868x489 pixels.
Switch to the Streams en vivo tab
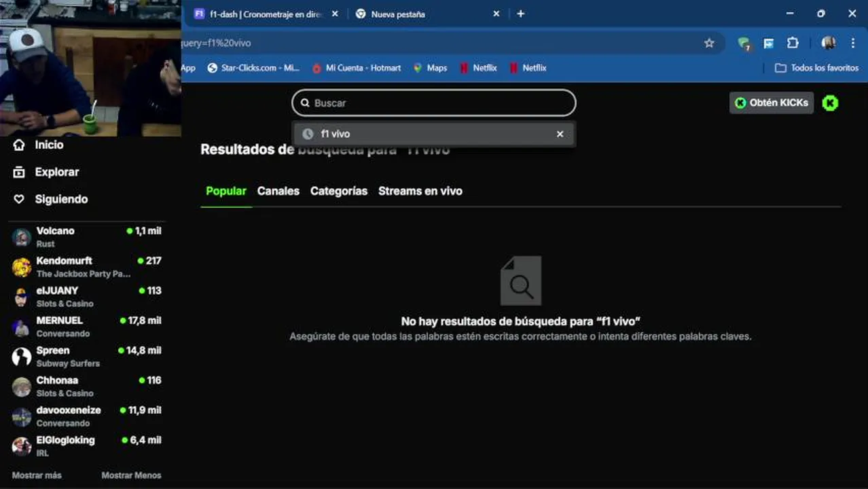(420, 192)
